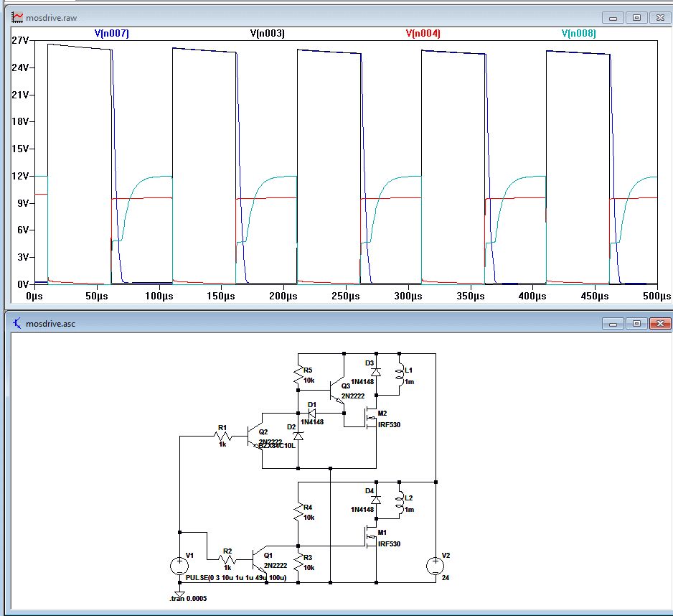Click the Q3 2N2222 transistor symbol

[x=335, y=391]
